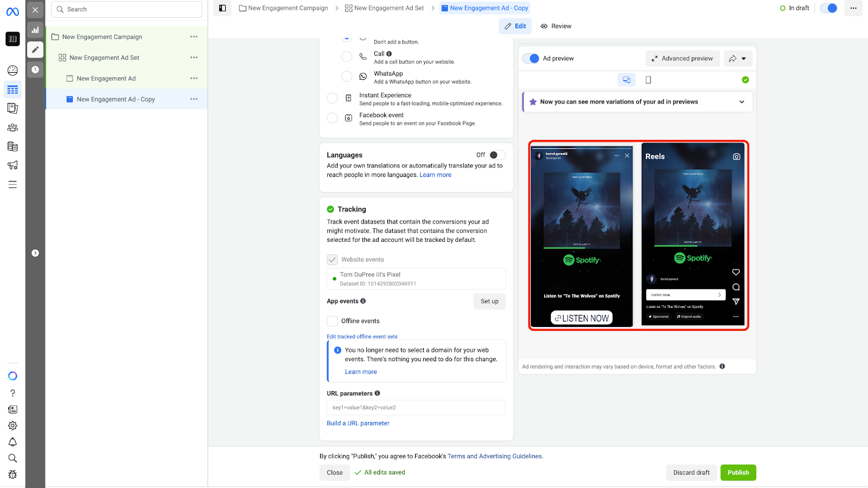Close the editing pane with the X icon

[35, 10]
